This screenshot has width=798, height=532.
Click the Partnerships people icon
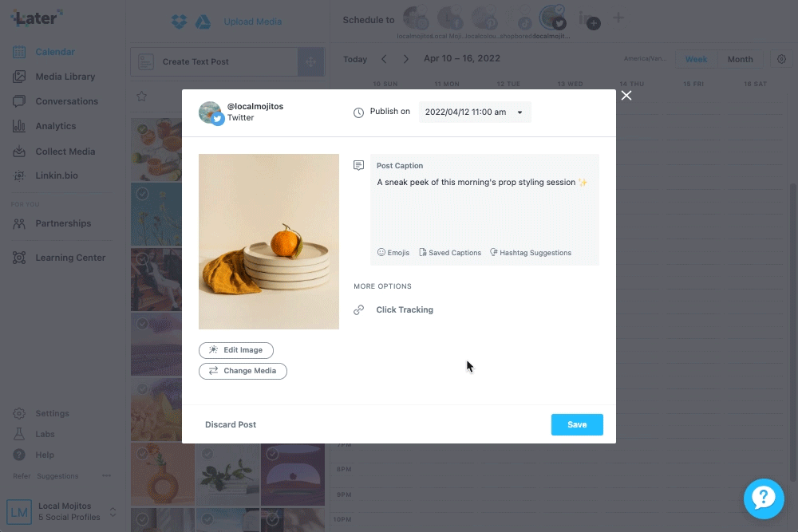19,224
